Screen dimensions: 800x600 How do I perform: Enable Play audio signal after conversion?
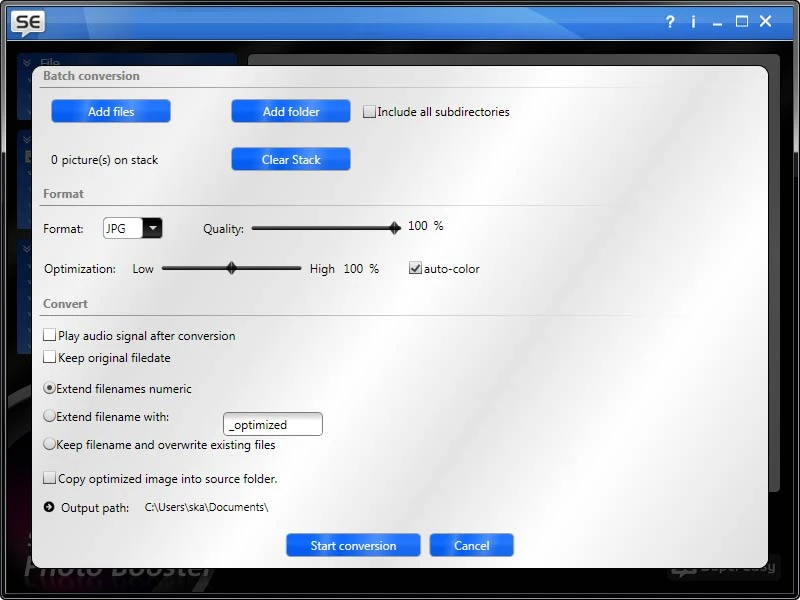coord(49,335)
